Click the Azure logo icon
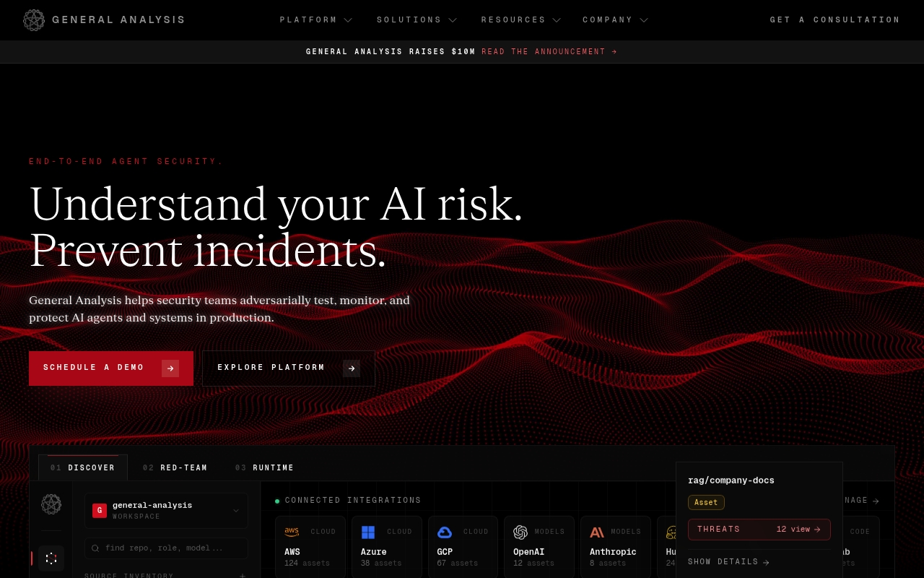The width and height of the screenshot is (924, 578). pos(368,532)
